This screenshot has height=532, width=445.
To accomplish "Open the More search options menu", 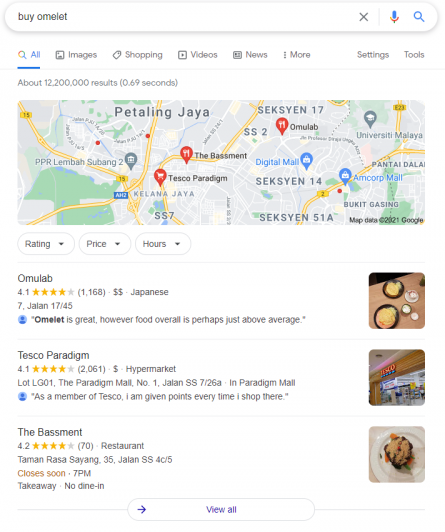I will (x=296, y=55).
